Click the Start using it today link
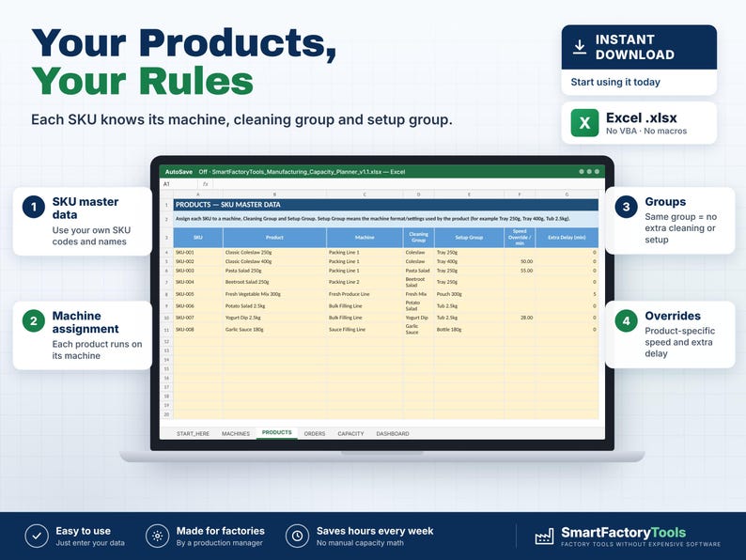The height and width of the screenshot is (560, 746). tap(615, 82)
